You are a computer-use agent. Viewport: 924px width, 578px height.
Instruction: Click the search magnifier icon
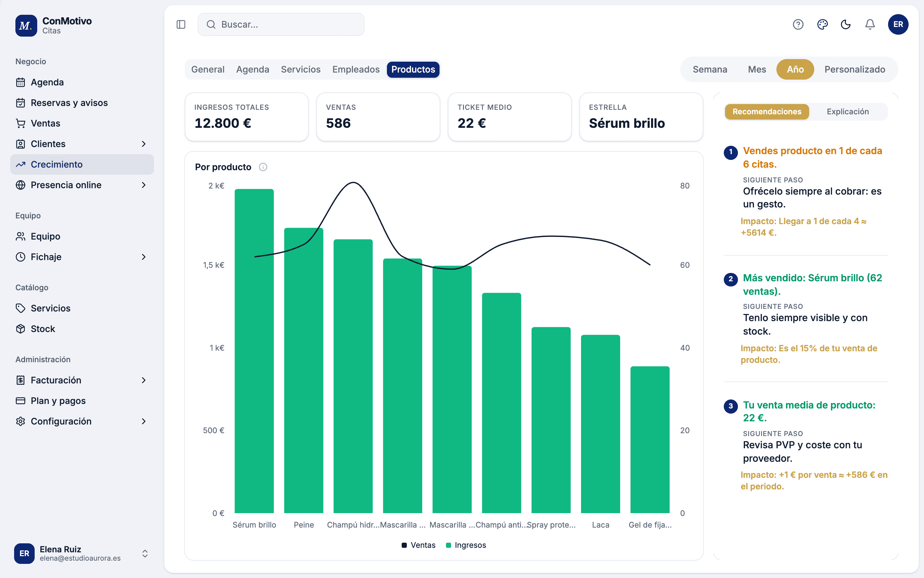click(211, 24)
